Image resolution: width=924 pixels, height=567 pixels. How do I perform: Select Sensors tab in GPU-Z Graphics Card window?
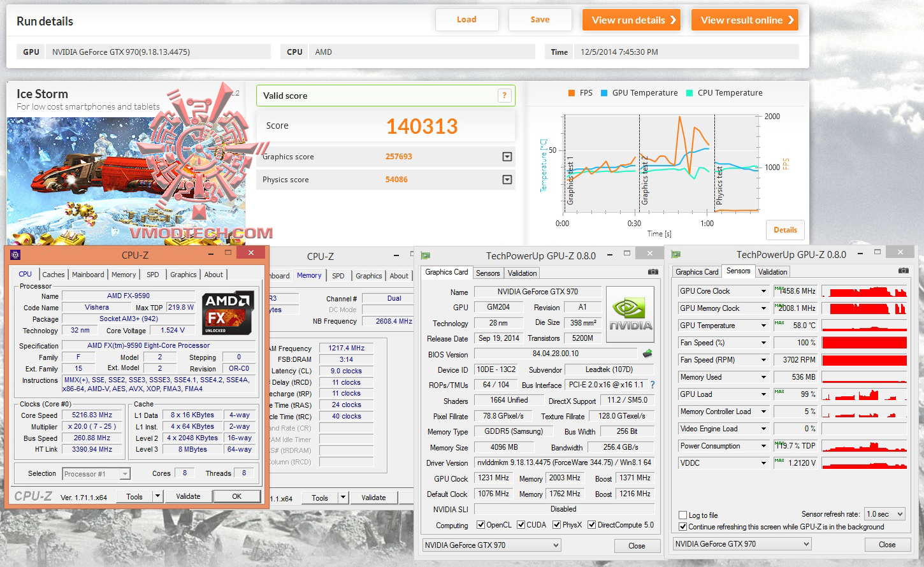488,273
